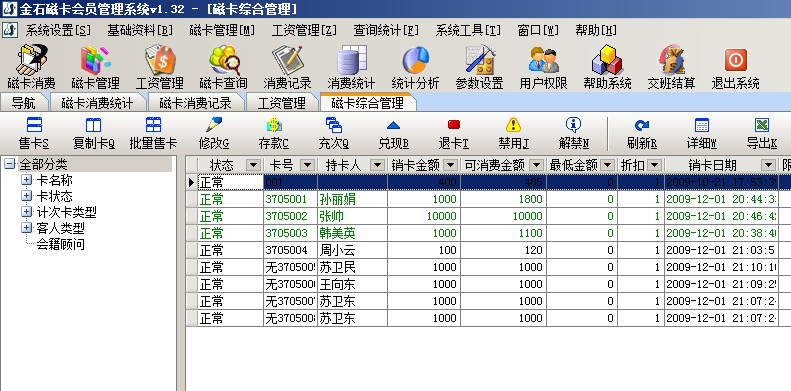This screenshot has height=391, width=791.
Task: Open the 交班结算 icon
Action: pos(671,67)
